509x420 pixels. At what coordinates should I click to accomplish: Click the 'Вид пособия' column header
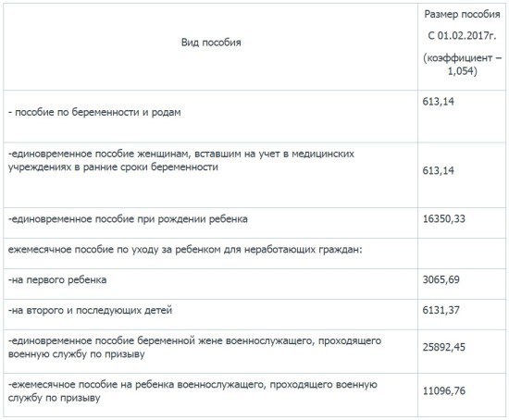(211, 43)
